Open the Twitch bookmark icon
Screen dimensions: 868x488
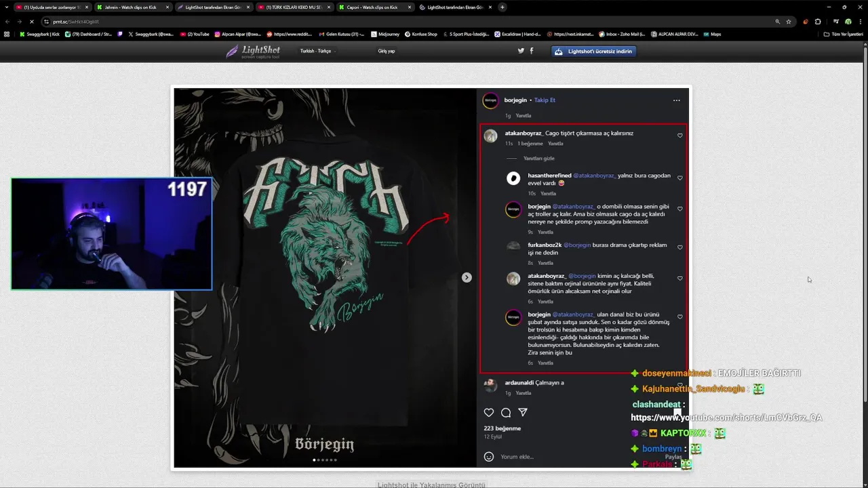point(120,34)
